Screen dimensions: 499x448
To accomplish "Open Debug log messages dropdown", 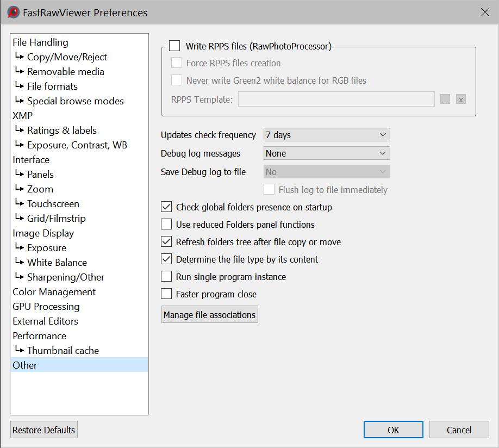I will tap(326, 153).
